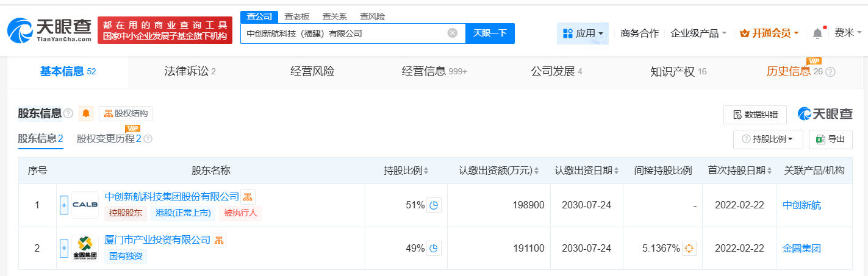
Task: Click equity structure icon beside 中创新航科技集团
Action: click(248, 197)
